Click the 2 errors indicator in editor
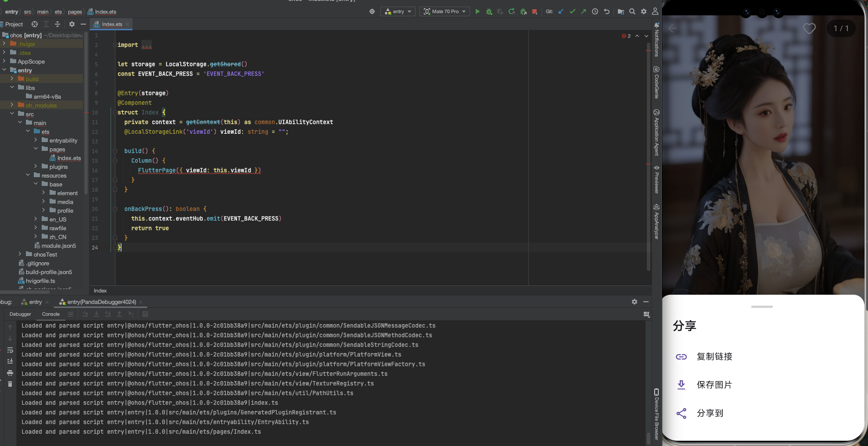This screenshot has height=446, width=868. point(626,36)
